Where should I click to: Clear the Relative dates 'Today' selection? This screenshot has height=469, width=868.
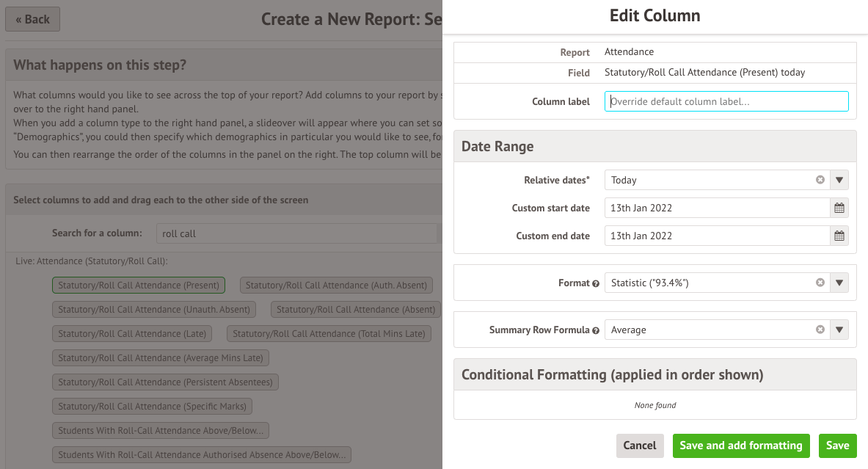820,181
